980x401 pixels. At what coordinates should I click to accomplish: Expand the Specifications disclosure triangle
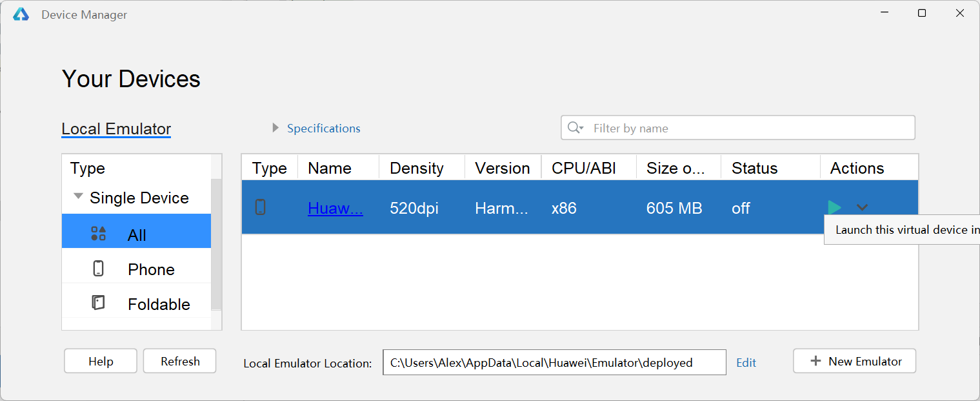275,128
